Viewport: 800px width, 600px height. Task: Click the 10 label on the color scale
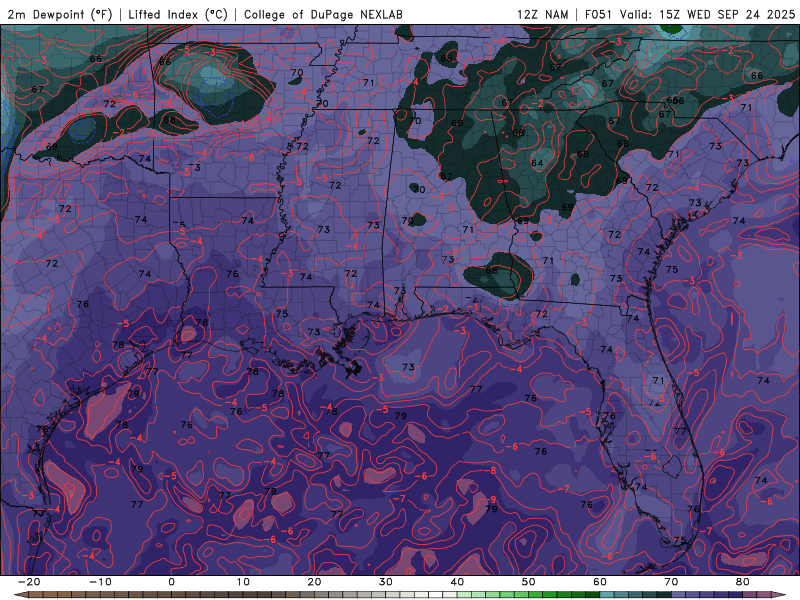tap(243, 582)
